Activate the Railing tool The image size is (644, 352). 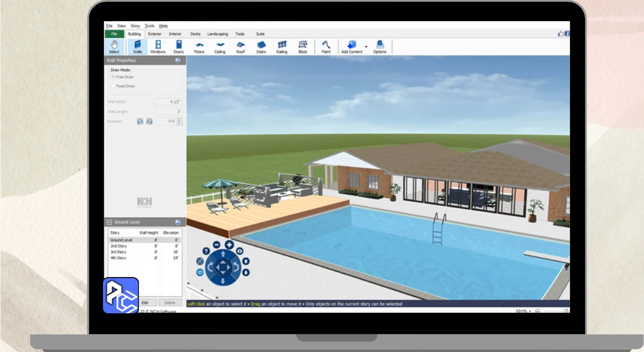(x=282, y=47)
